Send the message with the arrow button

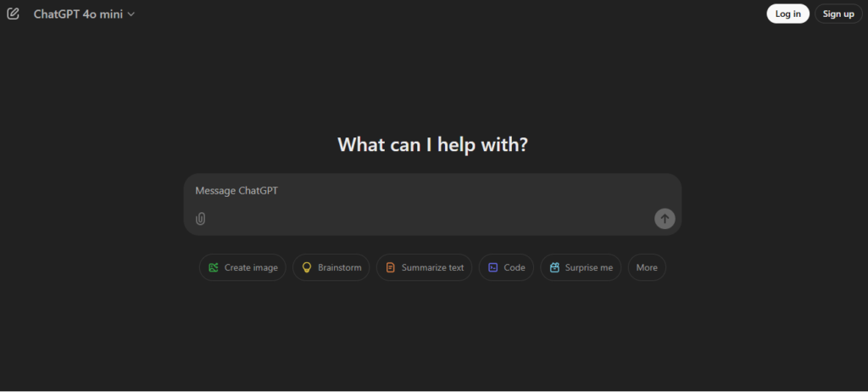click(x=665, y=218)
